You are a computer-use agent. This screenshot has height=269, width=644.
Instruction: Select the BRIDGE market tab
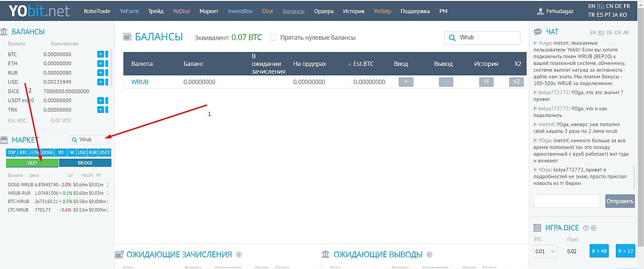point(85,163)
